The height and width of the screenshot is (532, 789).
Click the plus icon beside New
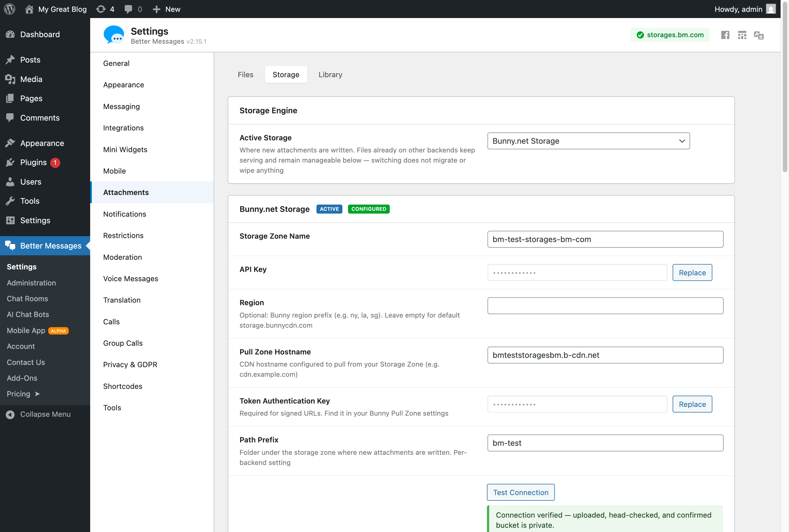(156, 9)
